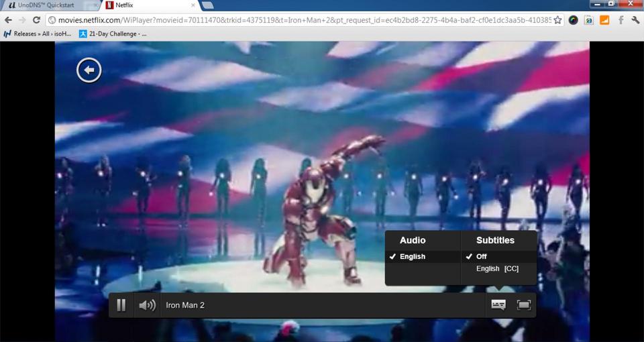Click the extension icon beside the colorful circle

click(x=589, y=20)
